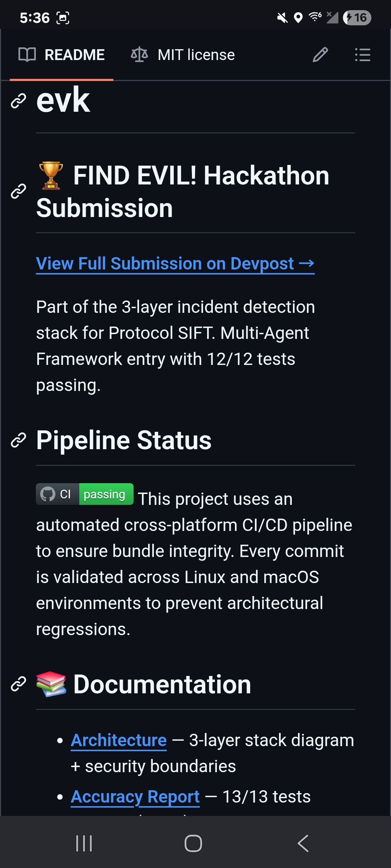The width and height of the screenshot is (391, 868).
Task: Open the table of contents outline icon
Action: [362, 55]
